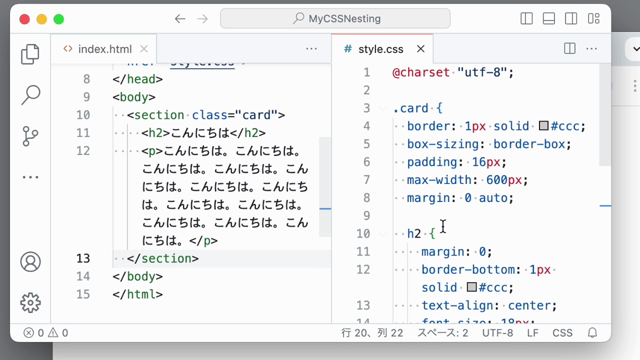
Task: Close the index.html tab
Action: pyautogui.click(x=144, y=49)
